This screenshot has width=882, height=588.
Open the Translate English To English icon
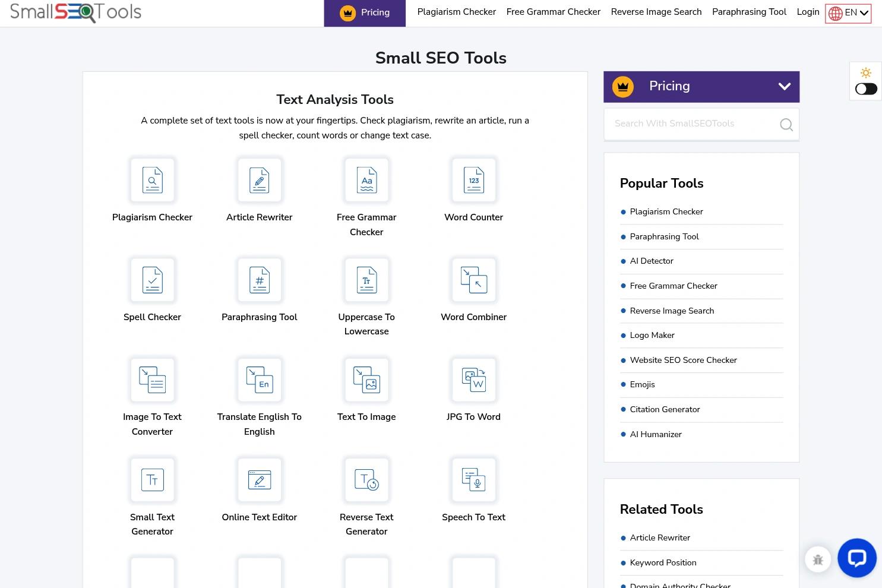coord(260,380)
